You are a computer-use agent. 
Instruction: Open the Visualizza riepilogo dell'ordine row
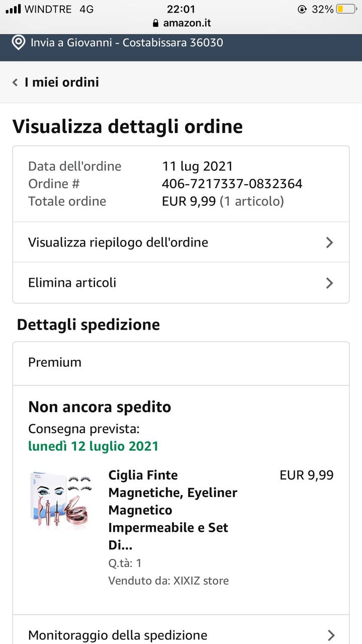click(118, 243)
